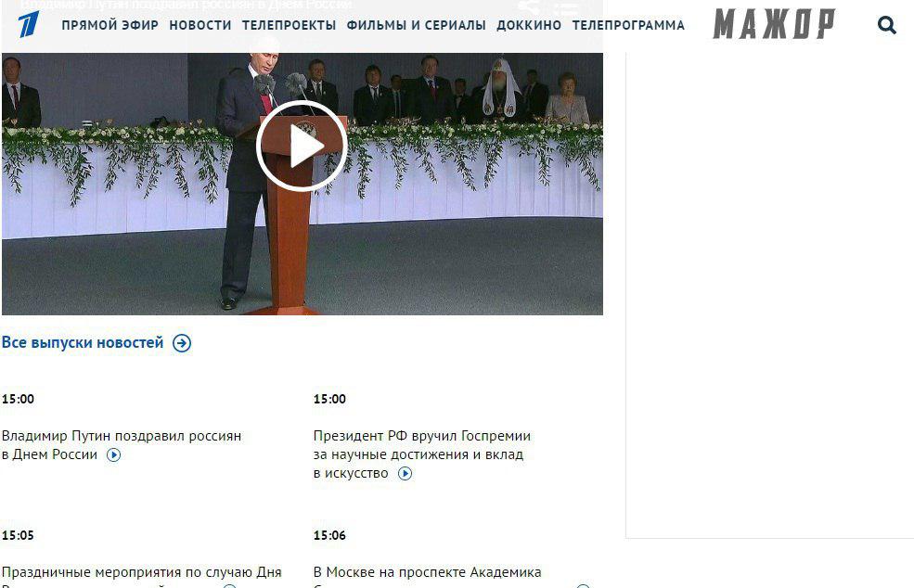The width and height of the screenshot is (914, 588).
Task: Open news 'Праздничные мероприятия по случаю Дня'
Action: pos(142,572)
